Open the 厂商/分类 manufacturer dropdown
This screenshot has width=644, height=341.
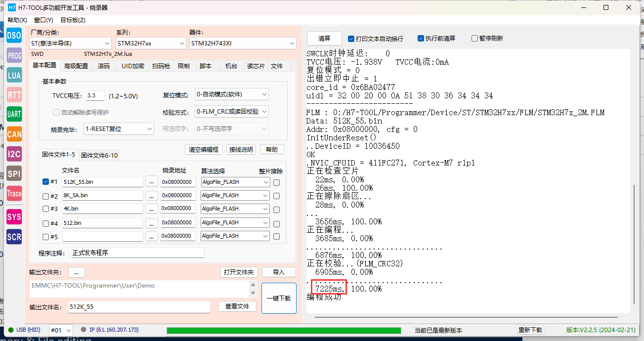tap(71, 43)
